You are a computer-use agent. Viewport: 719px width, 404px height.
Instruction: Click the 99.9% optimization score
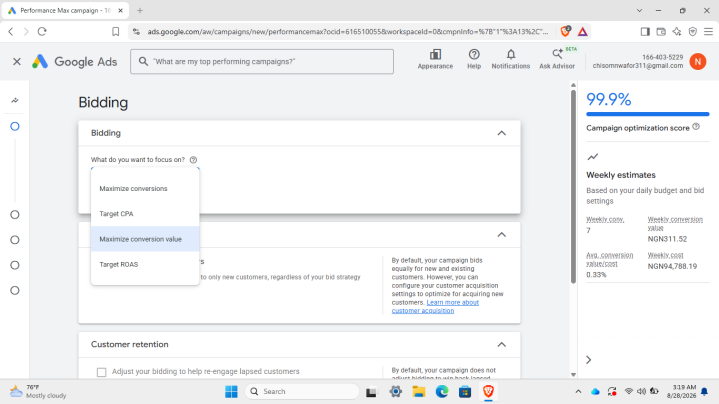click(x=608, y=100)
